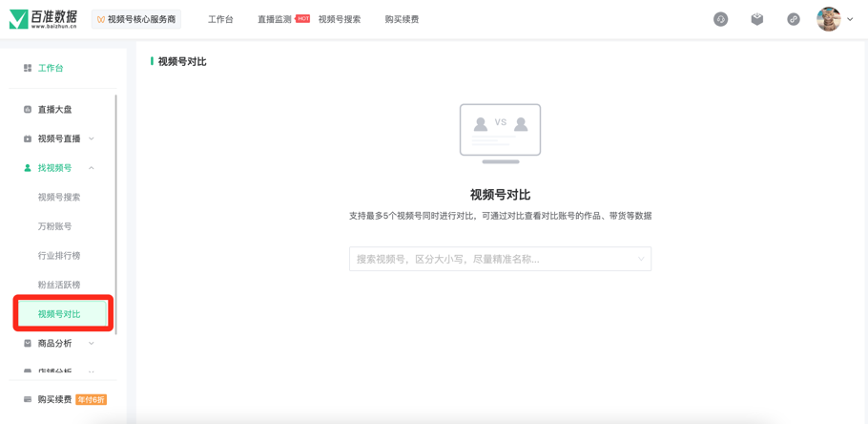Click the 直播大盘 icon in sidebar
The height and width of the screenshot is (424, 868).
pos(27,110)
